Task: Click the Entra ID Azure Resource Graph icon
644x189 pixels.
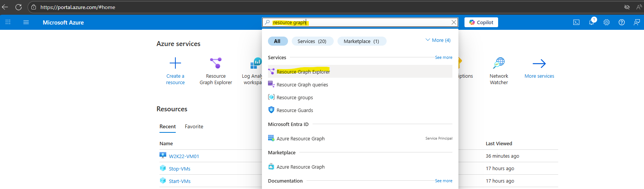Action: [x=271, y=138]
